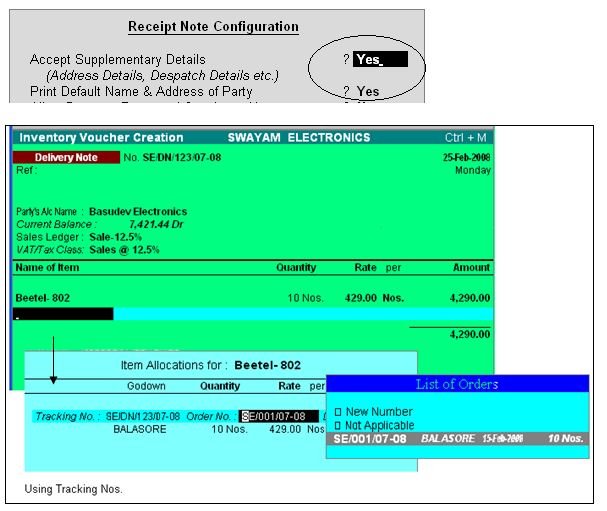
Task: Click rate 429.00 in Beetel- 802 row
Action: click(x=361, y=298)
